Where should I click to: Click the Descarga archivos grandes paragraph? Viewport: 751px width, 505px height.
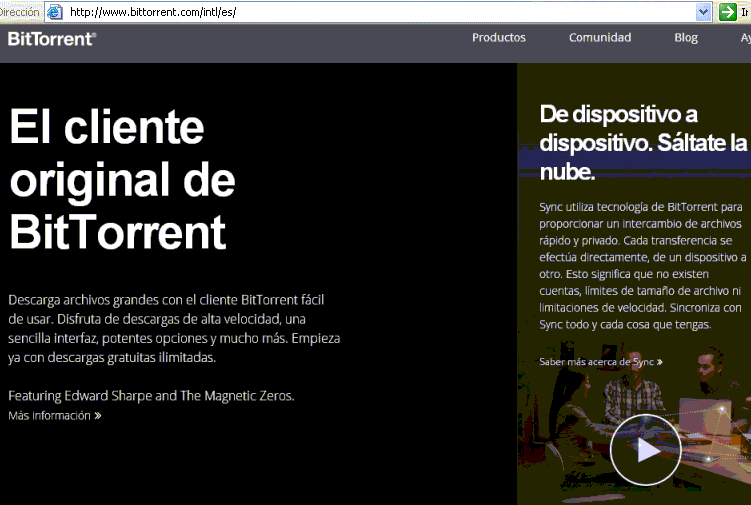(174, 329)
